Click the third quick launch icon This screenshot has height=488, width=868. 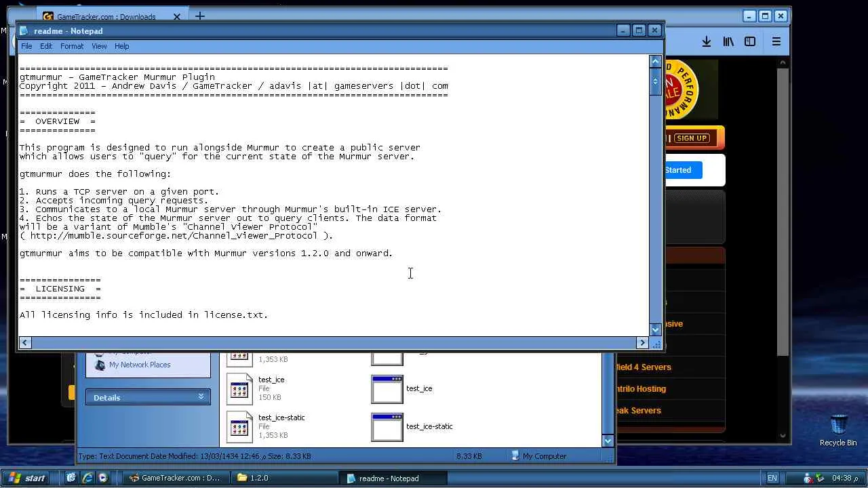pyautogui.click(x=103, y=478)
